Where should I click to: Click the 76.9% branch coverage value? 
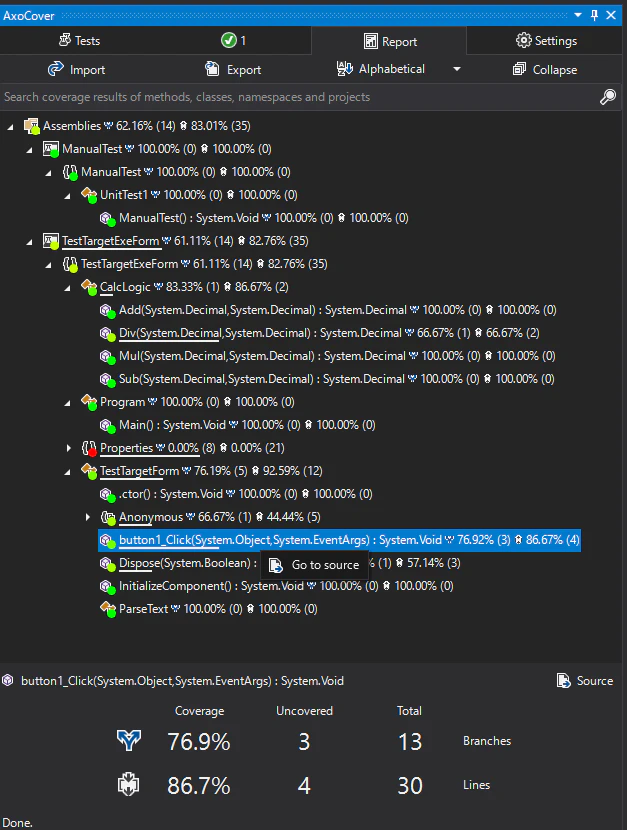[x=199, y=742]
